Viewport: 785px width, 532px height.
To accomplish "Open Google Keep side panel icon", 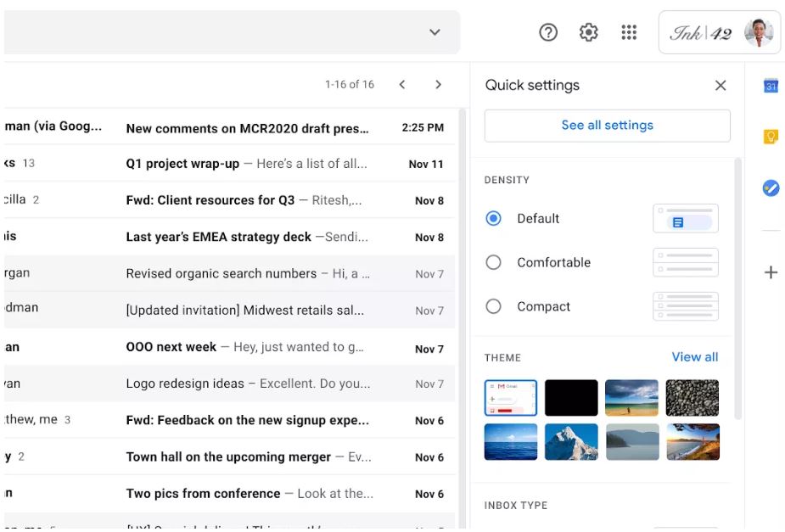I will click(x=771, y=136).
